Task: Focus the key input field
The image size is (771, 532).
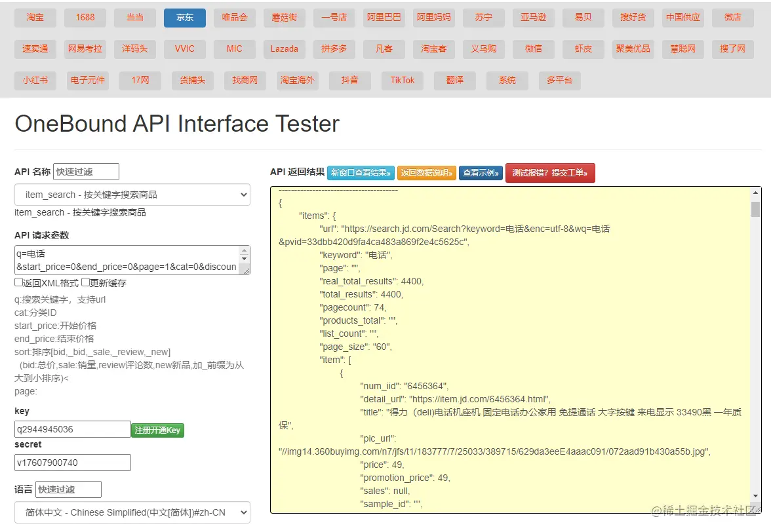Action: (72, 430)
